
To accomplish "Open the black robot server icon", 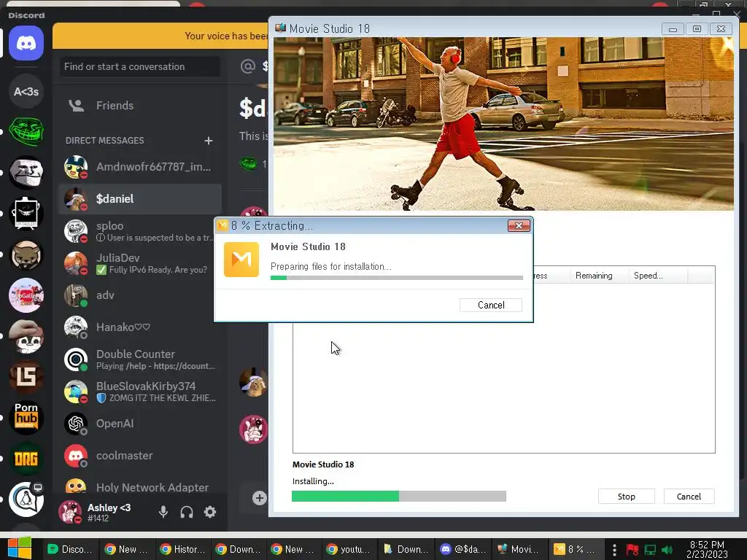I will click(x=26, y=213).
